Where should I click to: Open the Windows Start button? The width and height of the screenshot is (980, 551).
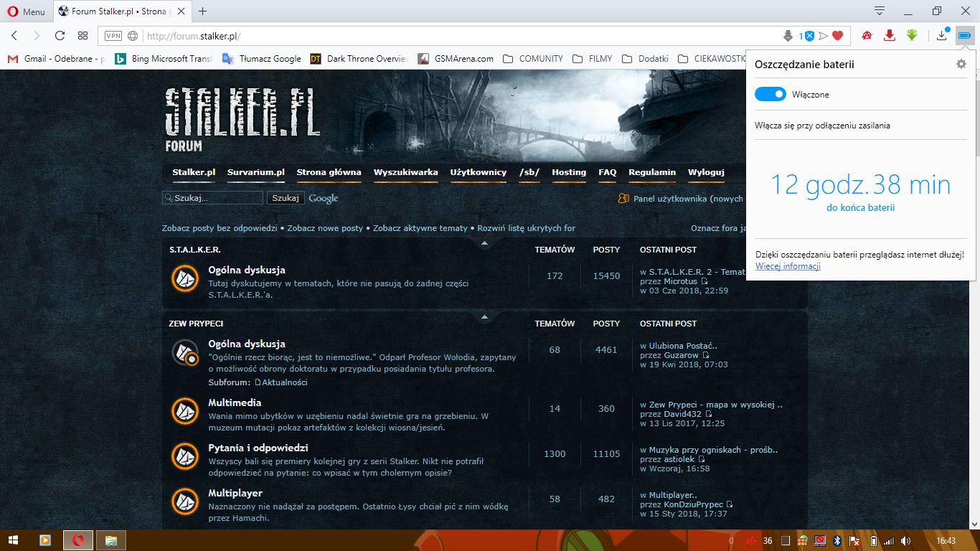tap(13, 540)
